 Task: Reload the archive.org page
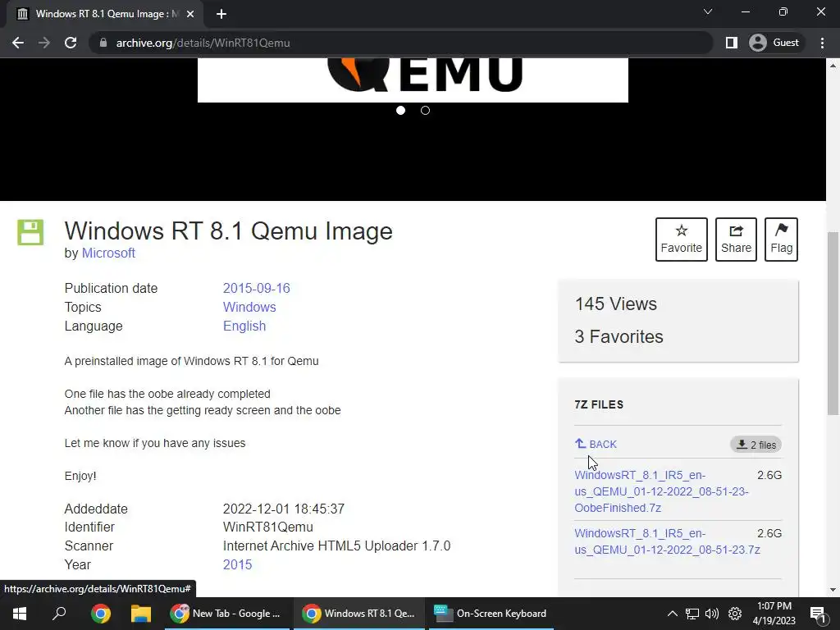(x=71, y=43)
